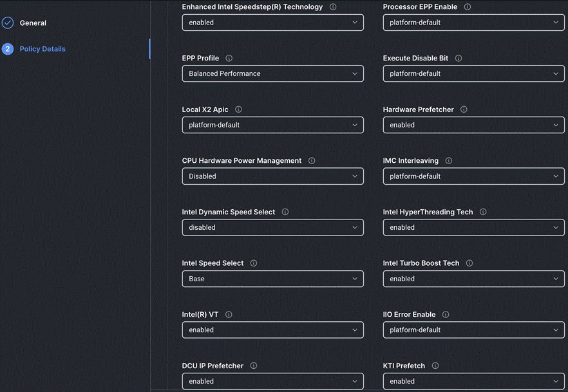Click the info icon for DCU IP Prefetcher
Viewport: 568px width, 392px height.
coord(253,366)
